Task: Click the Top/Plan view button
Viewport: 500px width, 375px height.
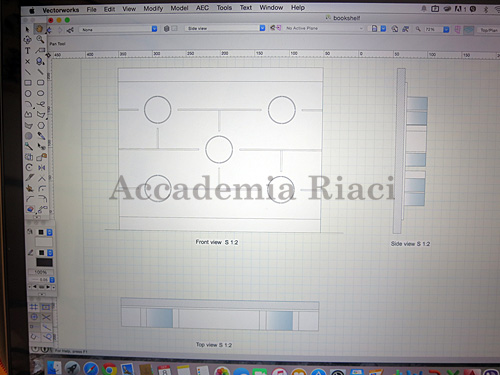Action: (x=489, y=30)
